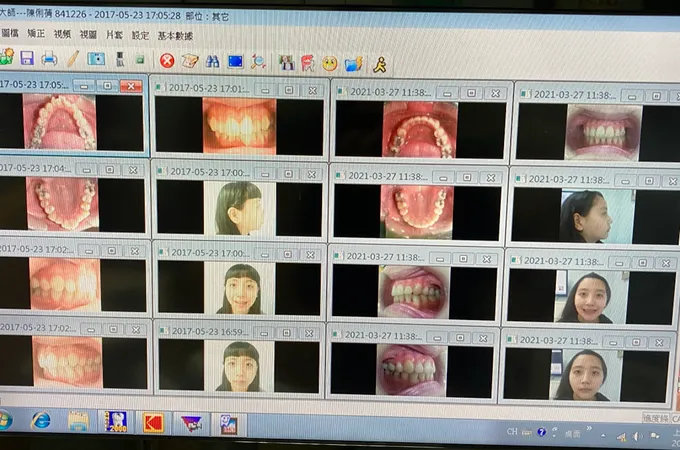Launch Internet Explorer from taskbar
680x450 pixels.
tap(41, 421)
